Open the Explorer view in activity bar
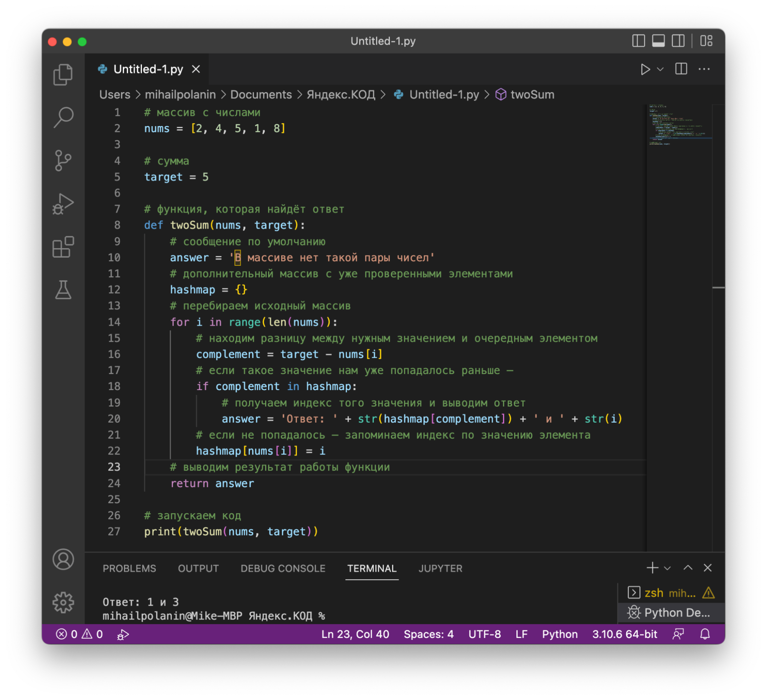Viewport: 767px width, 700px height. (63, 74)
